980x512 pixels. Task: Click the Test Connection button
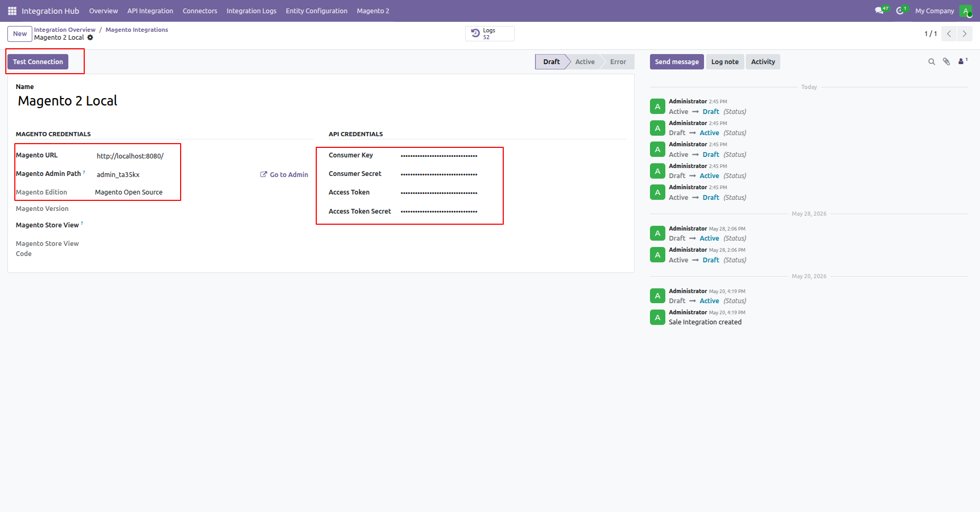tap(38, 61)
